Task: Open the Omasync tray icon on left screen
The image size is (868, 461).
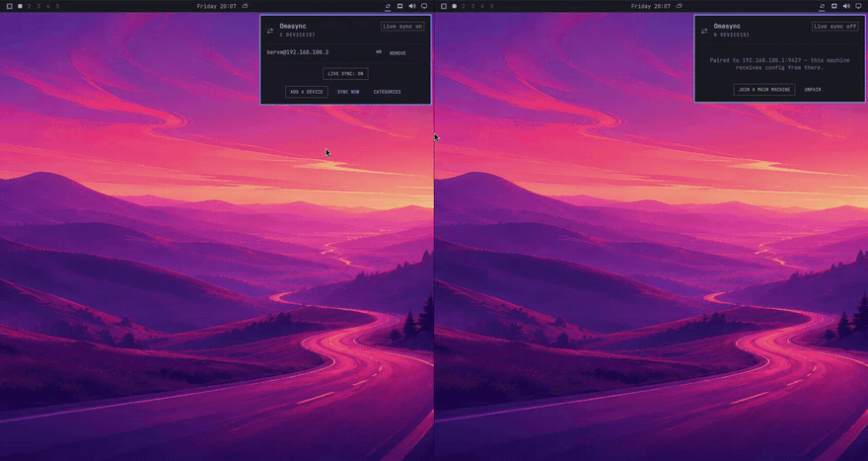Action: [x=388, y=6]
